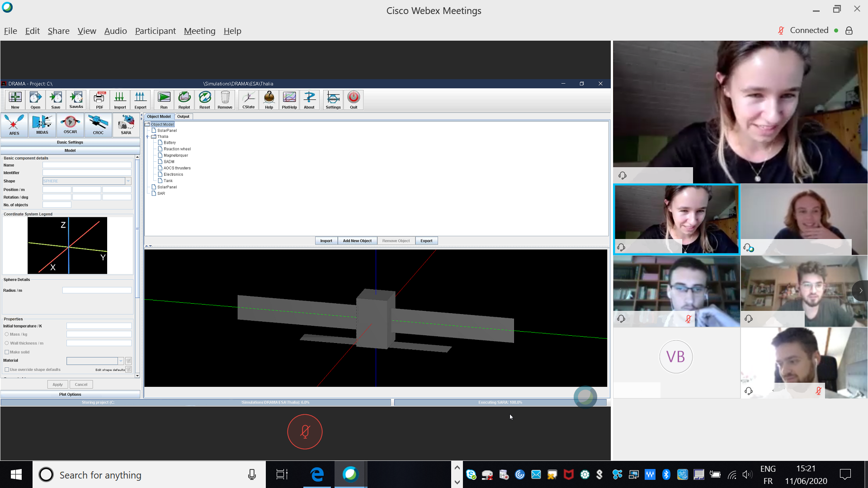Click the Replot toolbar icon

click(x=184, y=99)
